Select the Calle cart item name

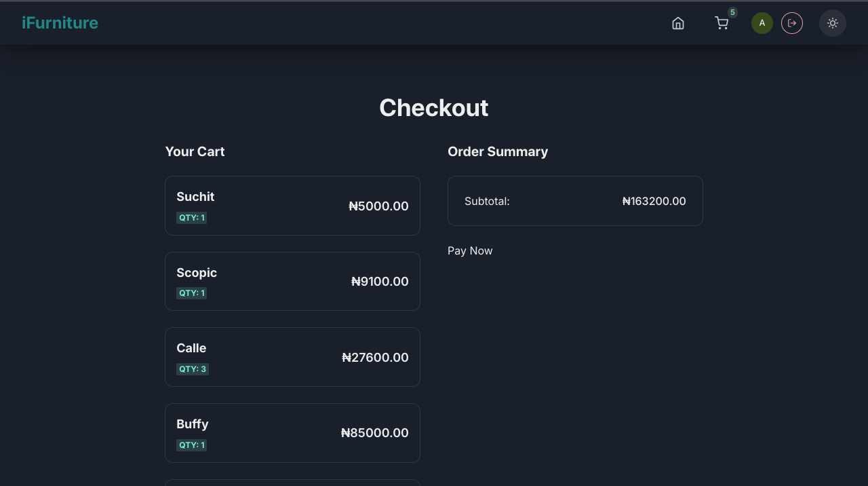point(191,348)
